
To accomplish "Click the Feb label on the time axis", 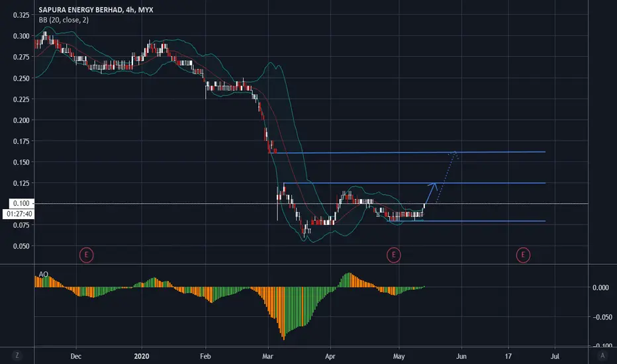I will click(x=205, y=356).
